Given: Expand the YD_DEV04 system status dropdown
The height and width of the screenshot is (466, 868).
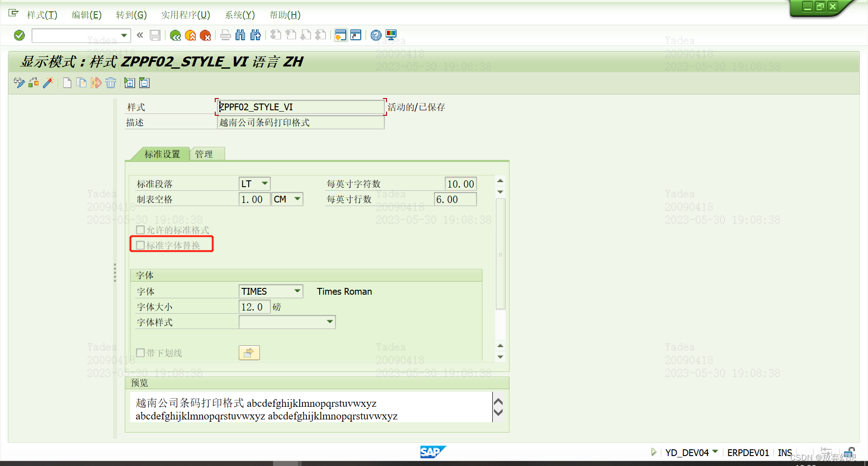Looking at the screenshot, I should point(715,452).
